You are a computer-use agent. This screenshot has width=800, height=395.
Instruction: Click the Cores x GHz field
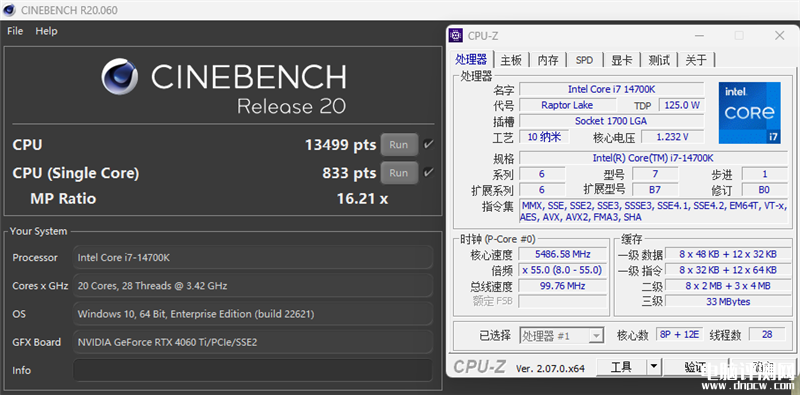pyautogui.click(x=253, y=285)
